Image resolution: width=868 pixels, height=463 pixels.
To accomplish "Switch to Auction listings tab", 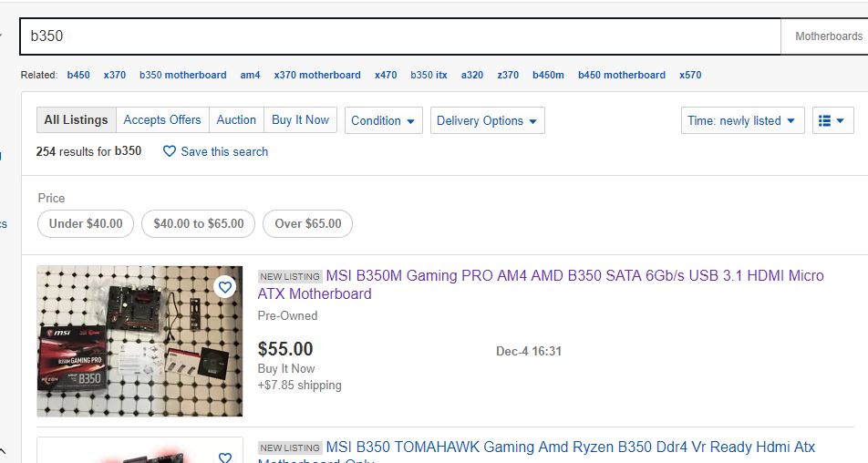I will (x=236, y=120).
